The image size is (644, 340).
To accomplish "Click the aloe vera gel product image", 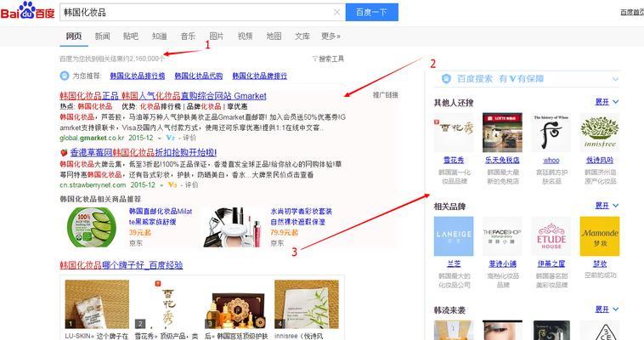I will (92, 227).
